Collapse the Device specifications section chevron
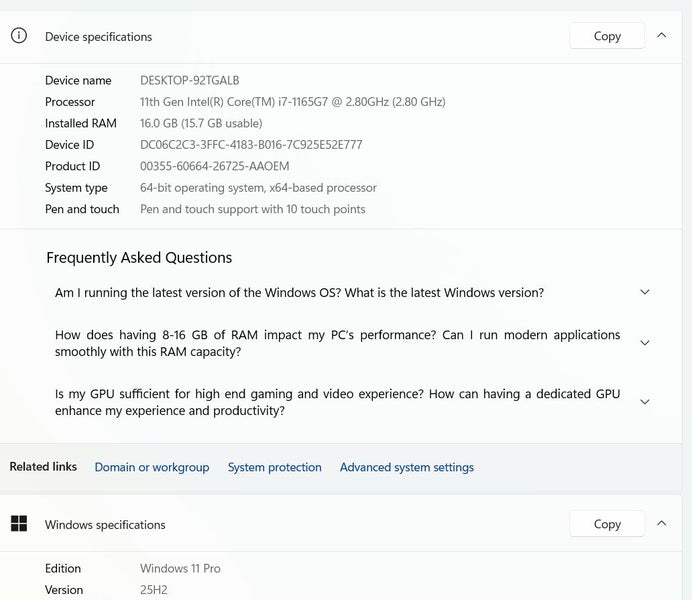Screen dimensions: 692x600 coord(662,36)
